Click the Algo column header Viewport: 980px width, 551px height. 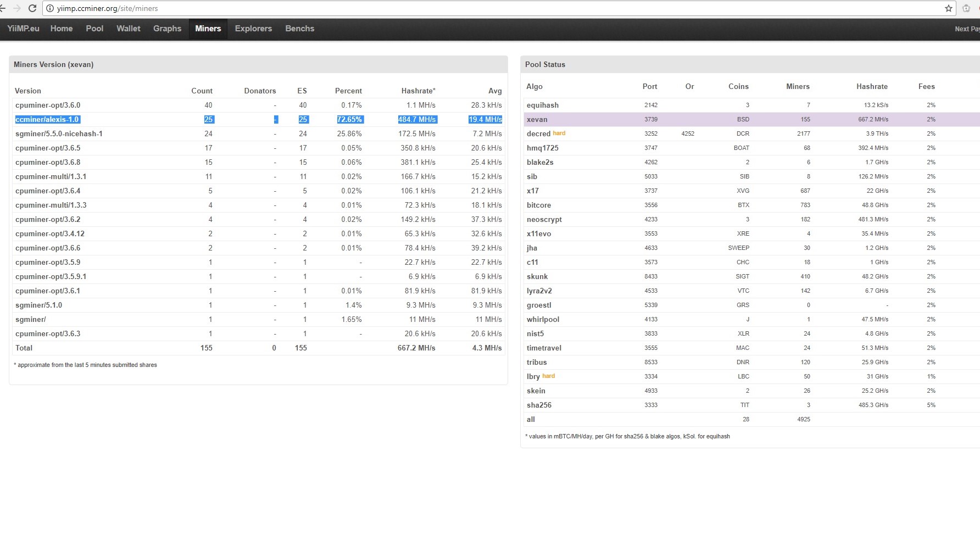[x=534, y=86]
